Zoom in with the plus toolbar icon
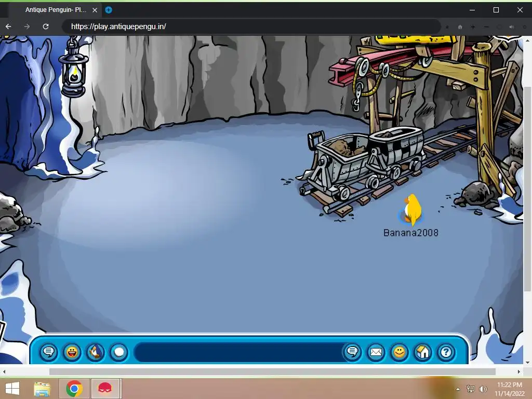Viewport: 532px width, 399px height. [473, 27]
